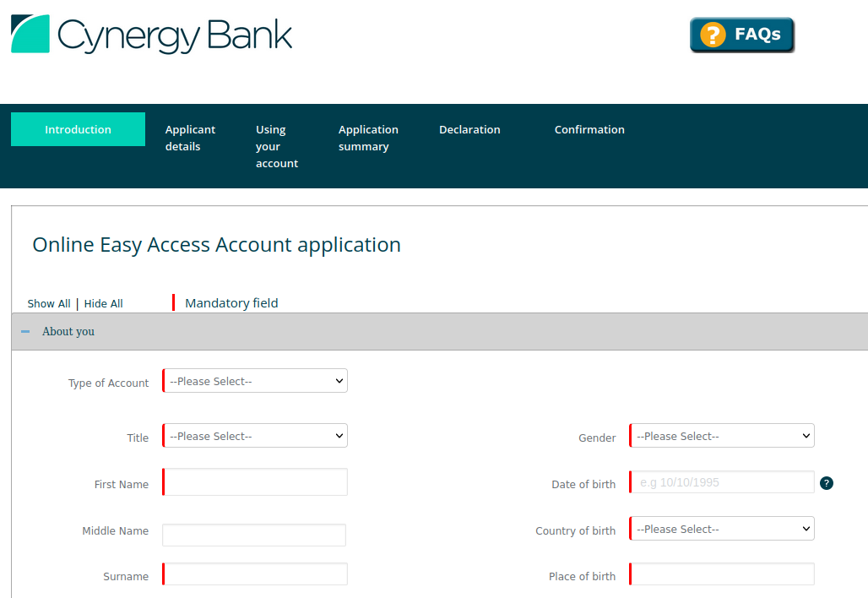Screen dimensions: 868x598
Task: Collapse the About you section
Action: click(x=25, y=332)
